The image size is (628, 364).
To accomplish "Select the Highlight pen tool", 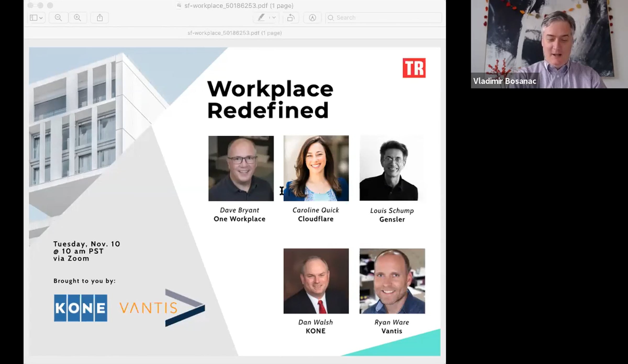I will pos(261,18).
